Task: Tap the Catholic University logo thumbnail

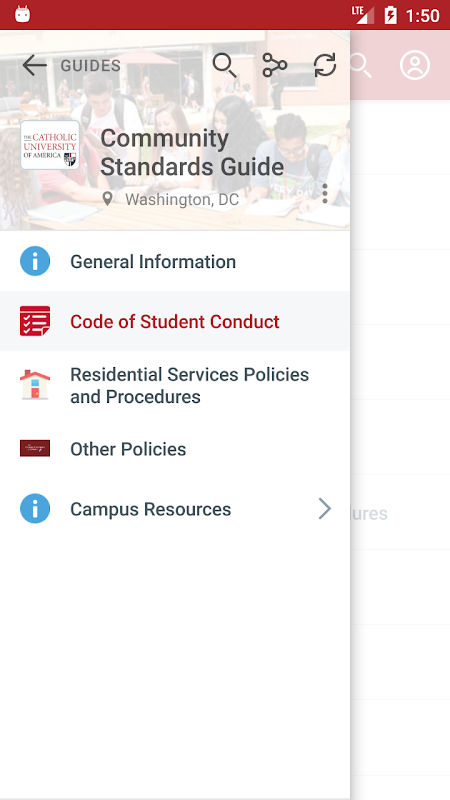Action: pos(50,145)
